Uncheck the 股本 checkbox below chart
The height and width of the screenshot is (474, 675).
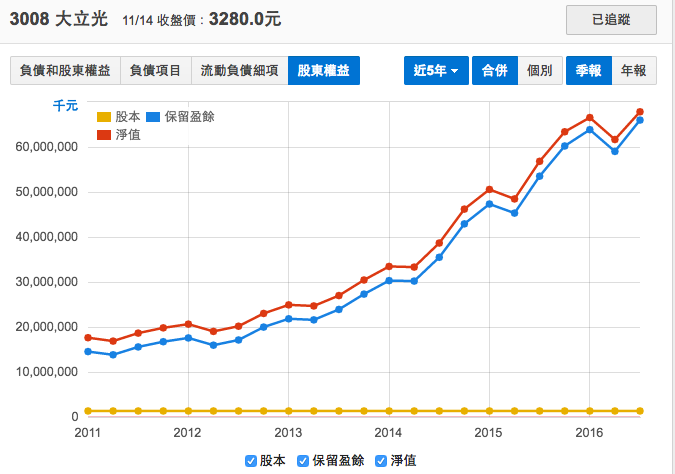(251, 461)
